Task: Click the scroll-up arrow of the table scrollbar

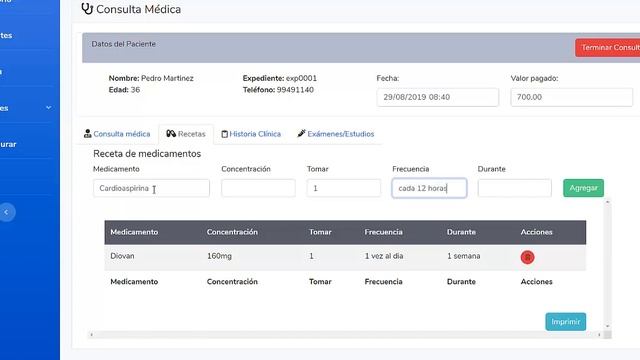Action: [607, 202]
